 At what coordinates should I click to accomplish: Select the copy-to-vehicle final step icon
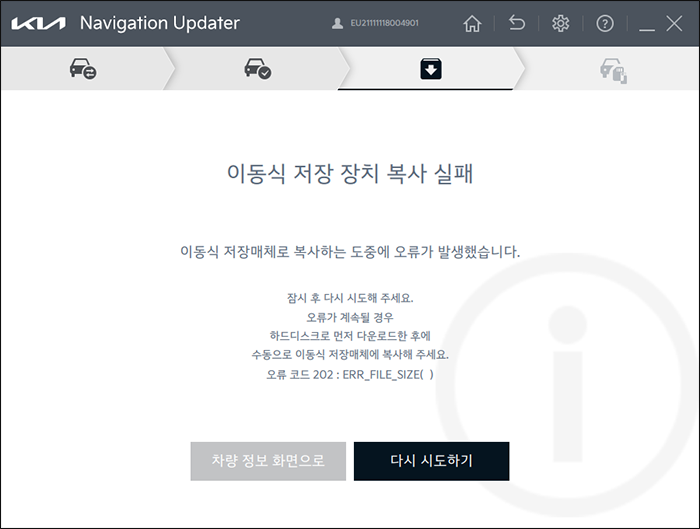pyautogui.click(x=613, y=71)
